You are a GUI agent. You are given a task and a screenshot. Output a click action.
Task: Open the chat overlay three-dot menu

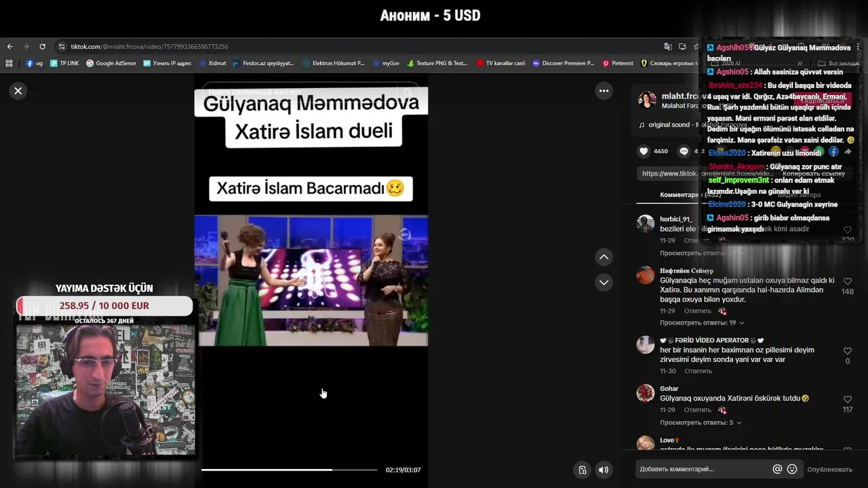click(x=858, y=47)
